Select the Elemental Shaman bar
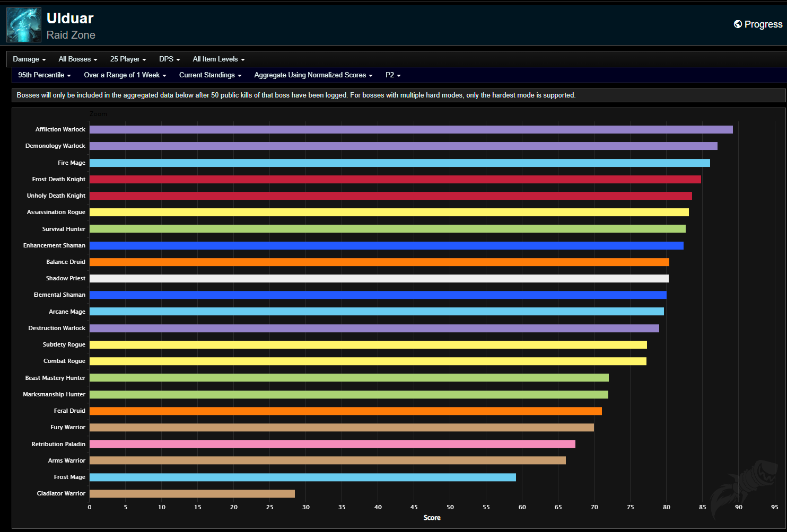The image size is (787, 532). [378, 295]
